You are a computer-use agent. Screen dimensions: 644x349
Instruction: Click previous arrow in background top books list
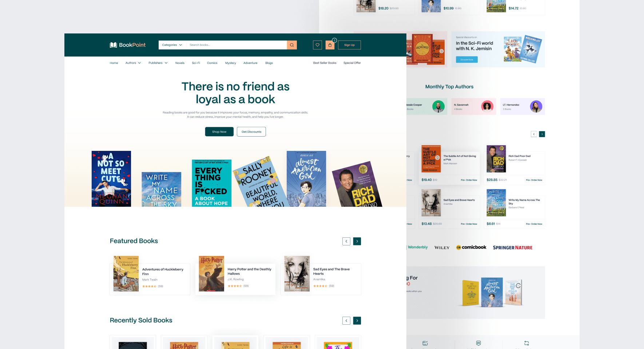pyautogui.click(x=534, y=134)
